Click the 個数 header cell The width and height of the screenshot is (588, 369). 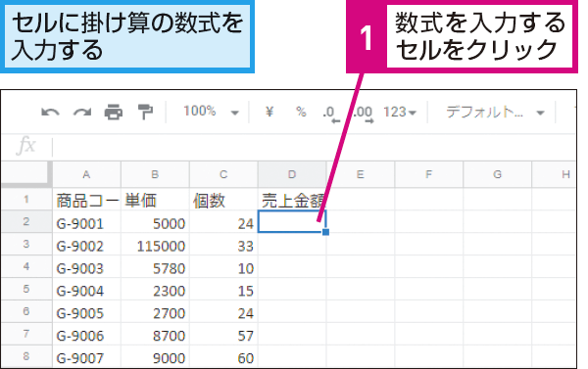(x=223, y=200)
